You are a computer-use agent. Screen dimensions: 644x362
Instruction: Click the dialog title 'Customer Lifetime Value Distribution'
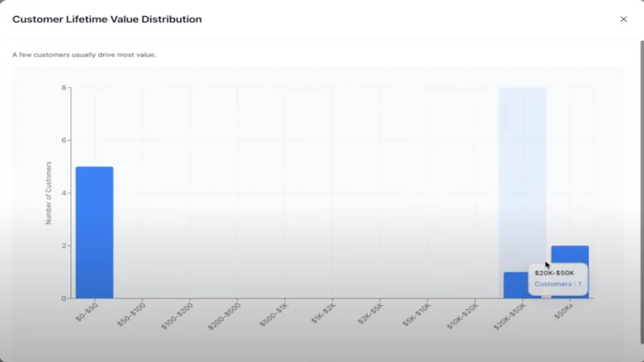pos(107,19)
